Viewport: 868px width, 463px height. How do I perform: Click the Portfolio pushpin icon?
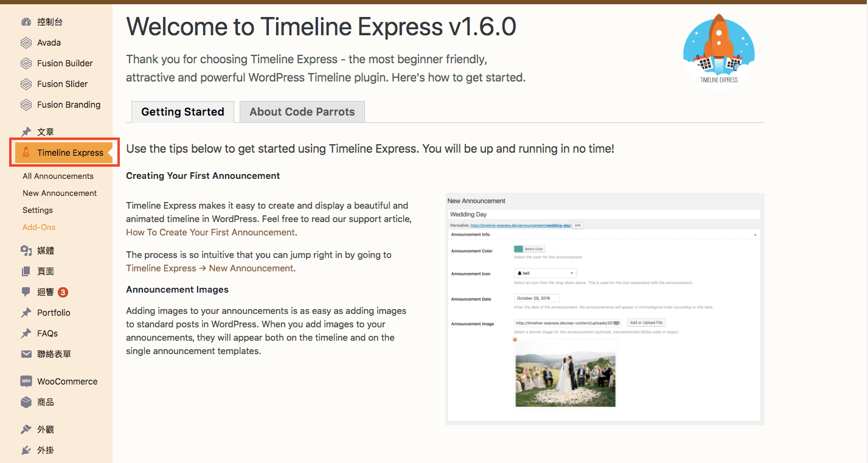(x=26, y=313)
